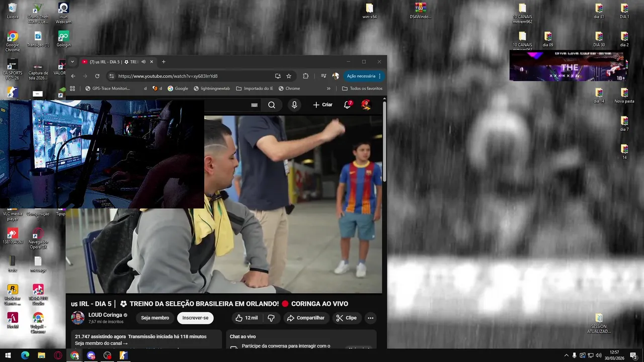The height and width of the screenshot is (362, 644).
Task: Open the video's more actions three-dot menu
Action: (370, 318)
